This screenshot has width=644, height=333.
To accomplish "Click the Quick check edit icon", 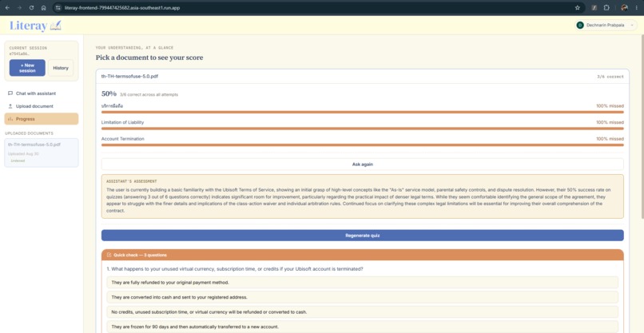I will (x=109, y=255).
